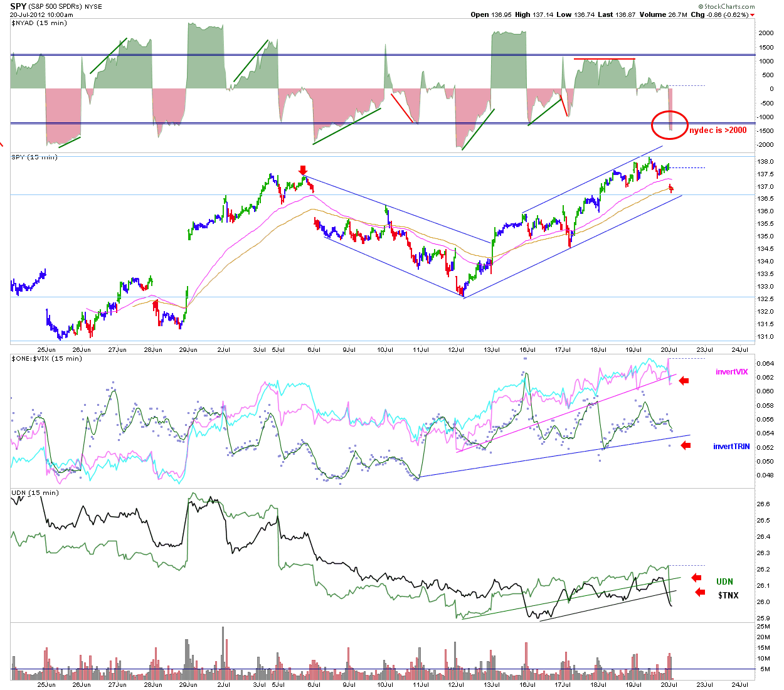The image size is (784, 690).
Task: Click the red arrow left of green UDN label
Action: [696, 578]
